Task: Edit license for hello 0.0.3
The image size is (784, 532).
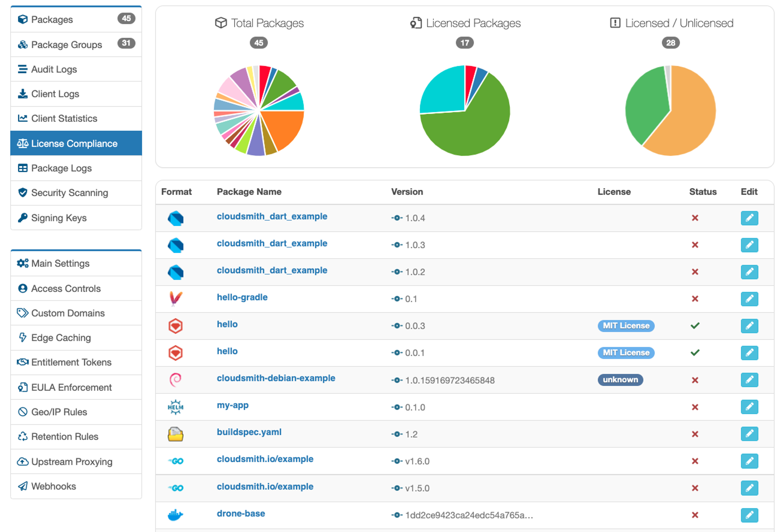Action: click(x=749, y=326)
